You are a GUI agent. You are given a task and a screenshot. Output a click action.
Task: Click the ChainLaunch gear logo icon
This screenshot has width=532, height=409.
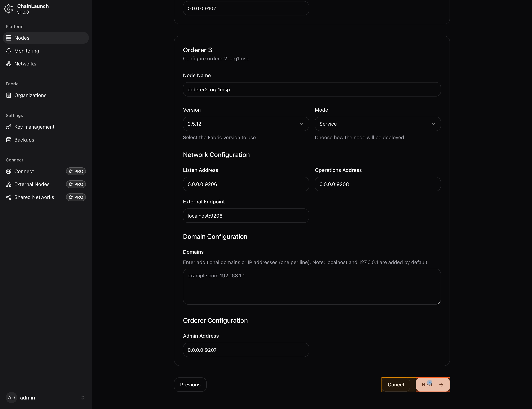[8, 9]
